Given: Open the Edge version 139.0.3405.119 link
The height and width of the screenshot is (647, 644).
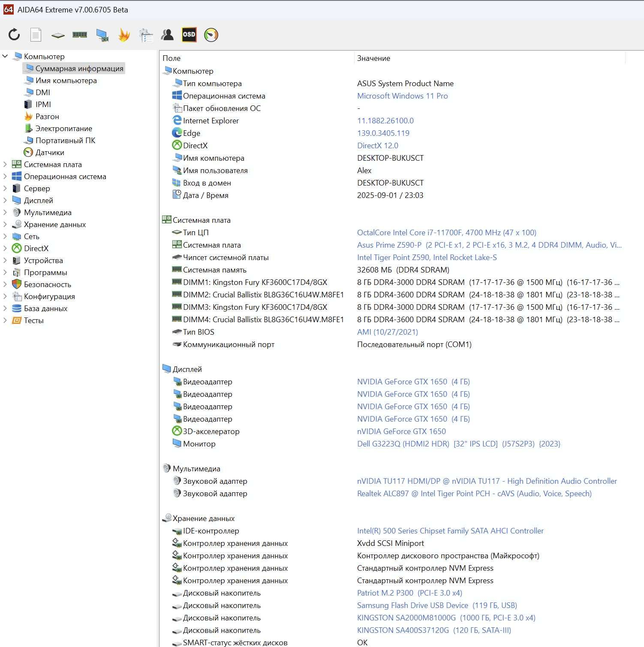Looking at the screenshot, I should tap(383, 133).
